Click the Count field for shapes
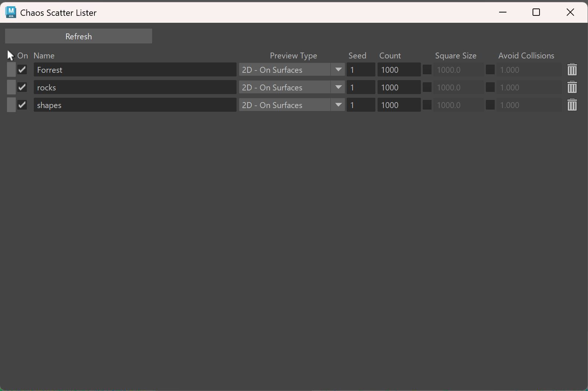Viewport: 588px width, 391px height. point(399,105)
